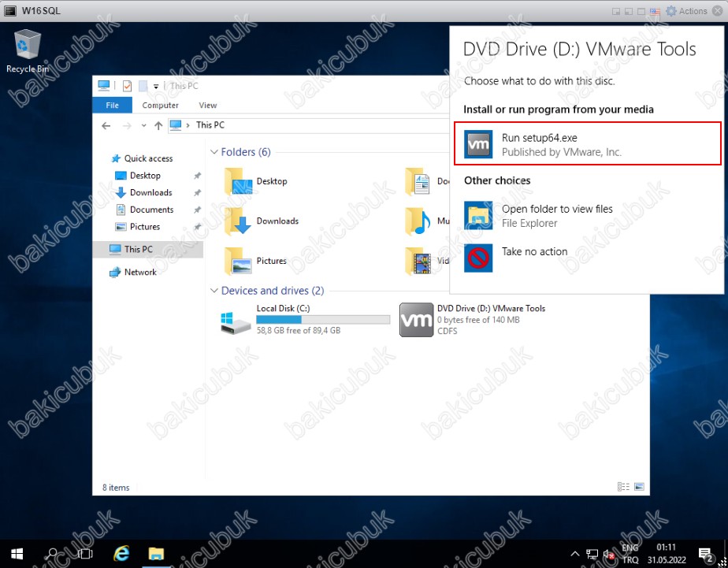Open the View ribbon tab
The image size is (728, 568).
pos(207,106)
